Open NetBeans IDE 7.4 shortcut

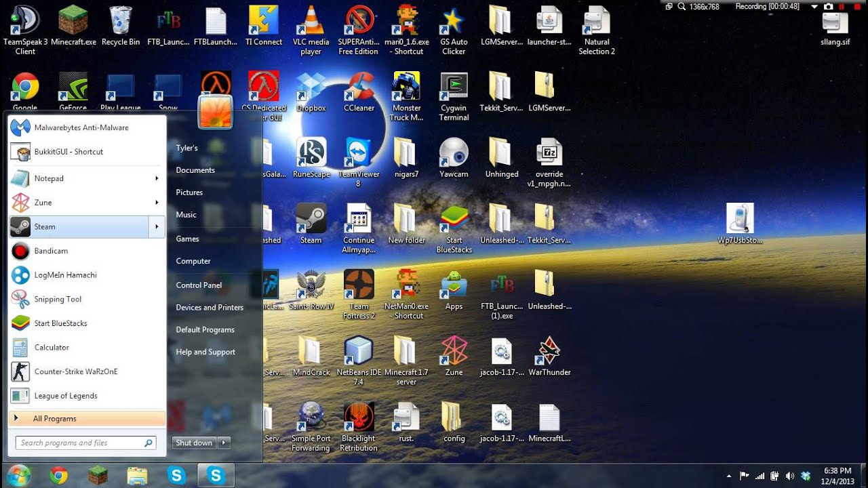coord(359,360)
